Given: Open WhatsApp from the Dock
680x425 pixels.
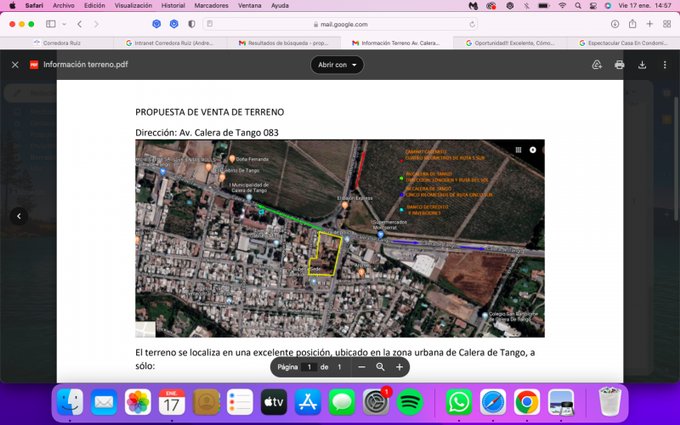Looking at the screenshot, I should 458,402.
